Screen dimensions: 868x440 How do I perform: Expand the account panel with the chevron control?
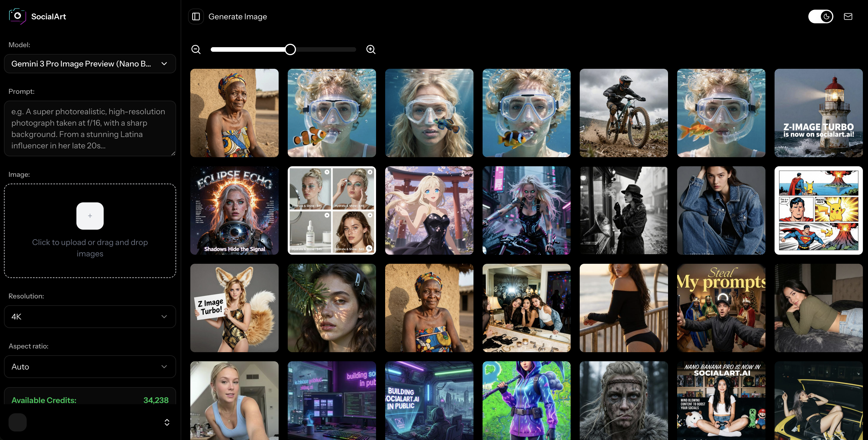click(x=167, y=422)
